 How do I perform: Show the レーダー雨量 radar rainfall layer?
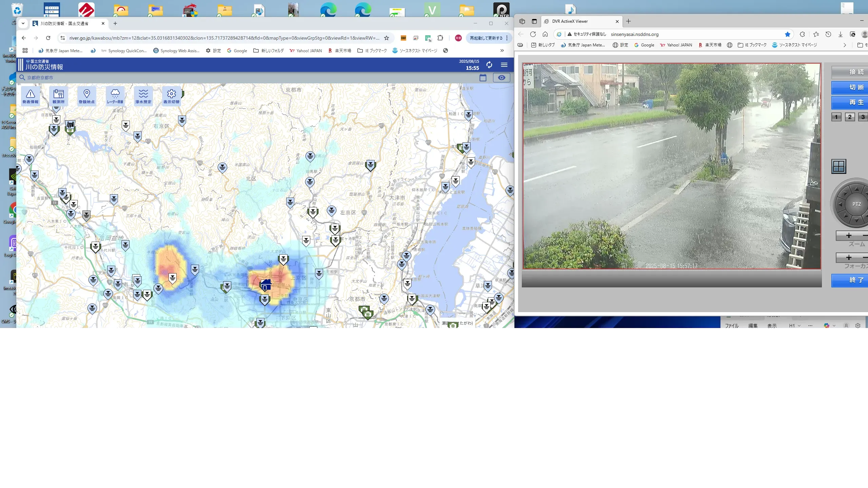pyautogui.click(x=115, y=96)
